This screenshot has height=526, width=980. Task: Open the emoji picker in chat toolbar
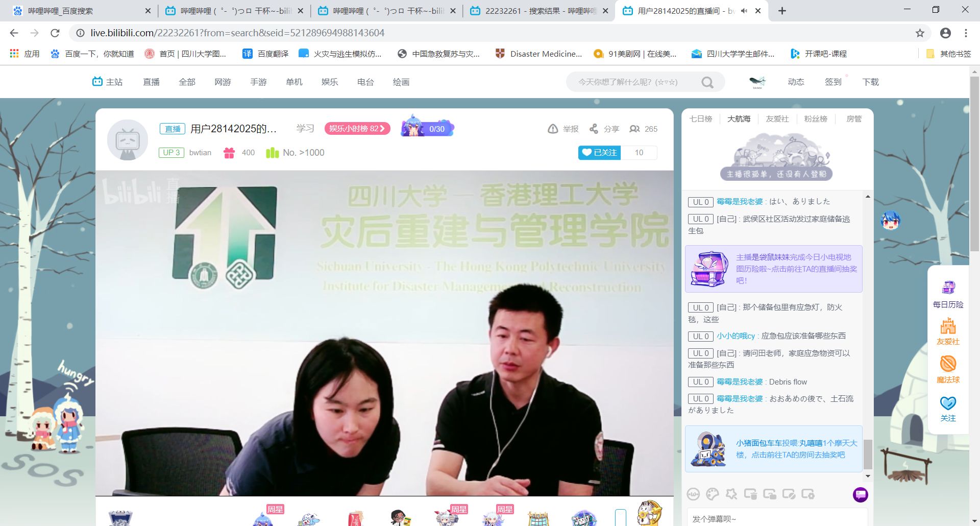click(x=693, y=494)
